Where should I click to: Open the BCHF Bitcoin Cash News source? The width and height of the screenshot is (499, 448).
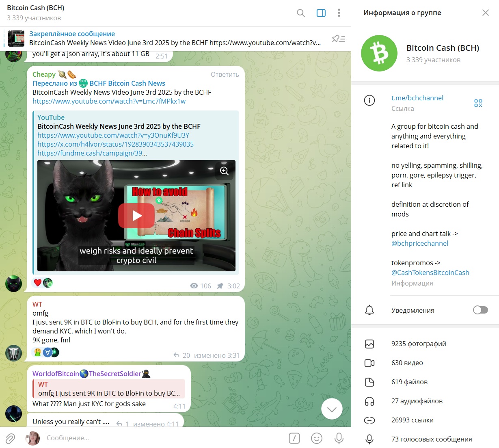point(127,83)
